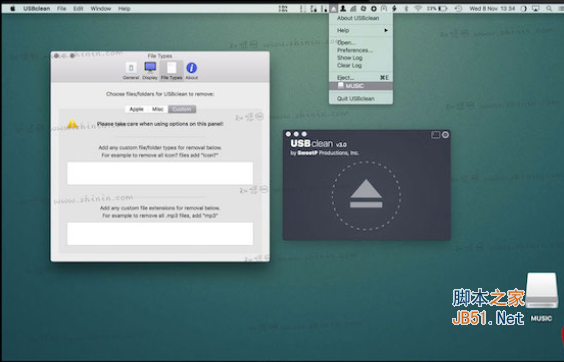Select the File Types toolbar icon
The image size is (564, 362).
172,71
